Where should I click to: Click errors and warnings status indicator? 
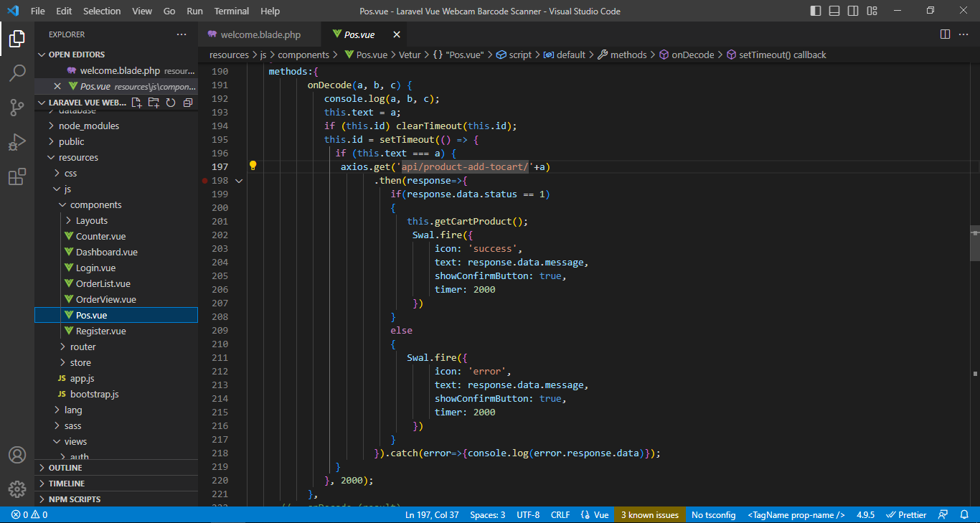pyautogui.click(x=29, y=514)
